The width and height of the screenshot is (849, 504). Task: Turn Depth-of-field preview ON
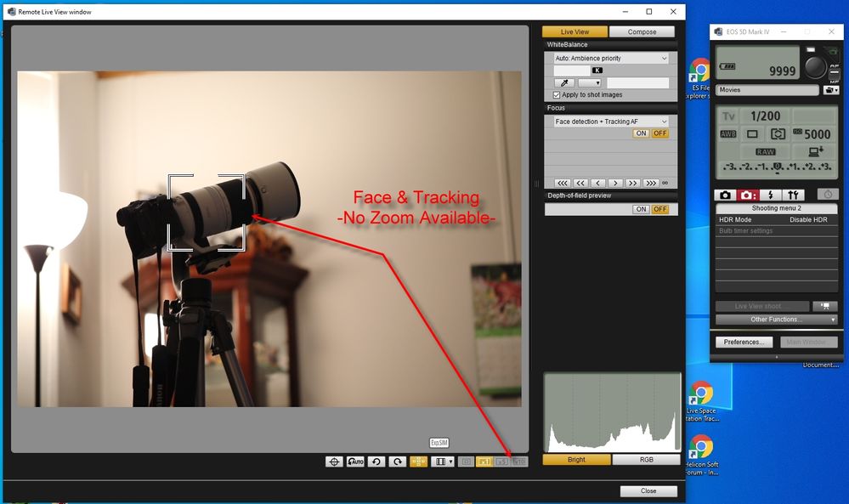click(x=641, y=209)
